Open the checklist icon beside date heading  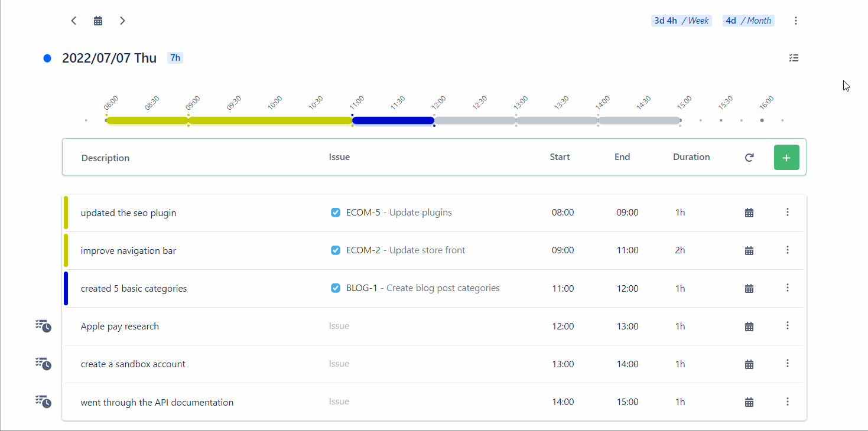[794, 58]
